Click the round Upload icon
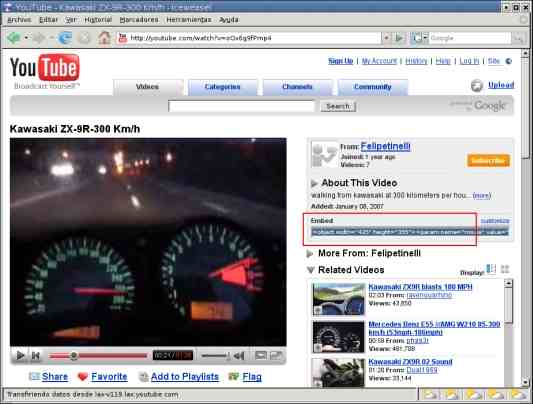Image resolution: width=533 pixels, height=404 pixels. (477, 85)
